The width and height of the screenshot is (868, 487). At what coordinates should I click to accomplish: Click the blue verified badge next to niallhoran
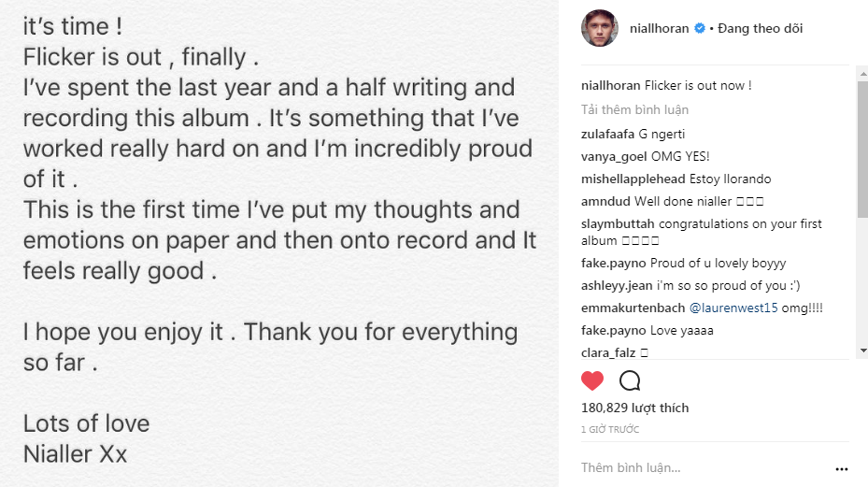[x=700, y=28]
